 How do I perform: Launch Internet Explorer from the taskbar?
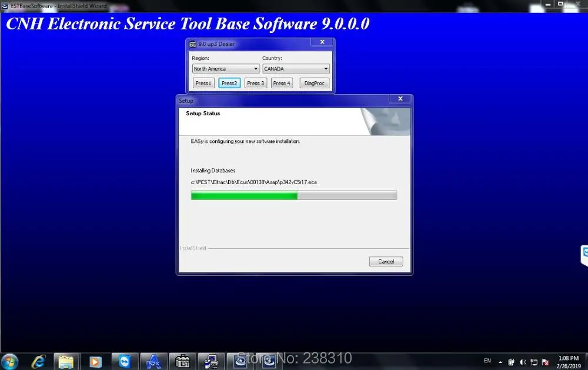point(38,362)
